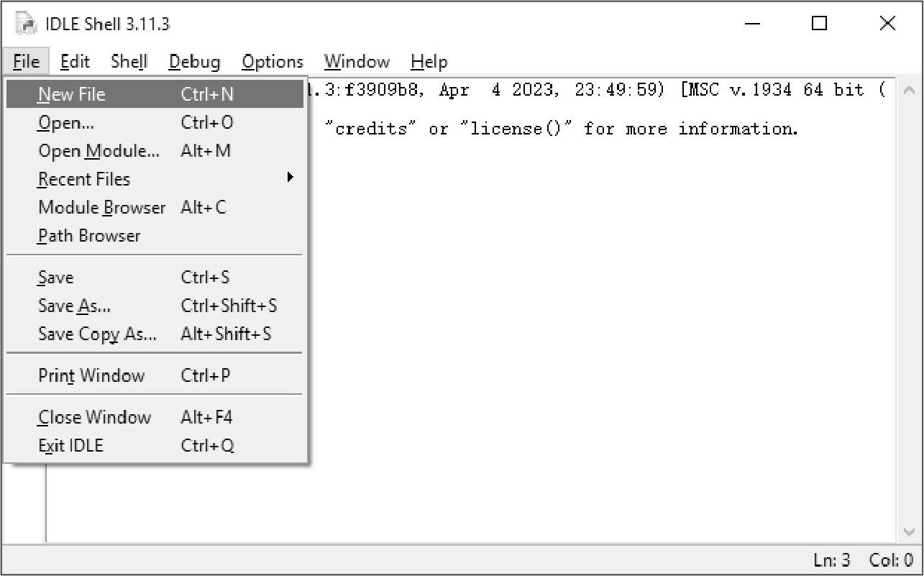
Task: Open the Help menu
Action: (x=429, y=62)
